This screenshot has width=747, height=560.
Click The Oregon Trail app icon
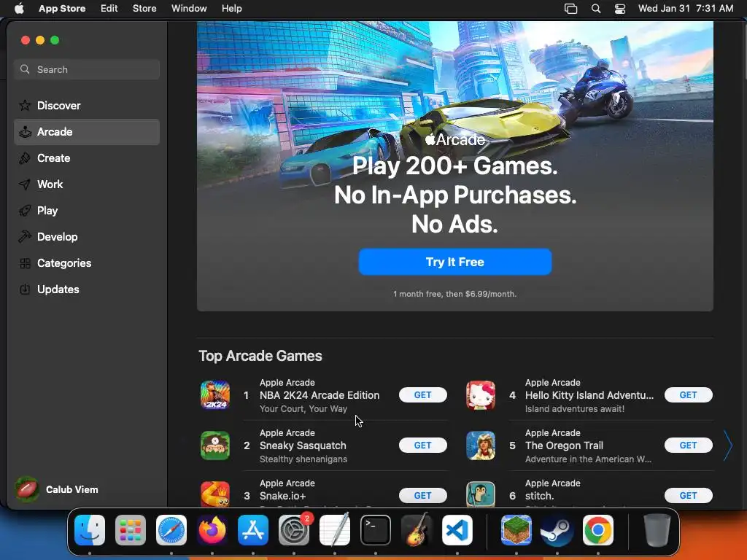[x=481, y=446]
